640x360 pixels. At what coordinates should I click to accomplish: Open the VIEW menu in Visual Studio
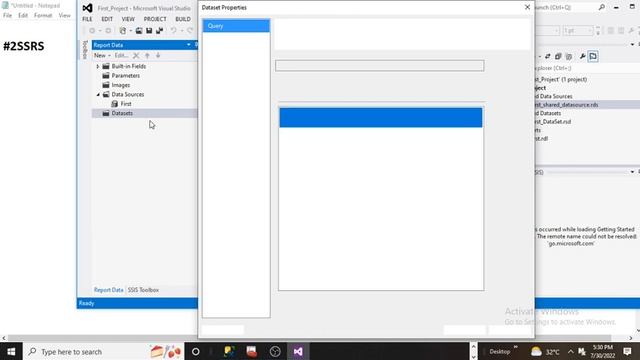click(x=128, y=19)
